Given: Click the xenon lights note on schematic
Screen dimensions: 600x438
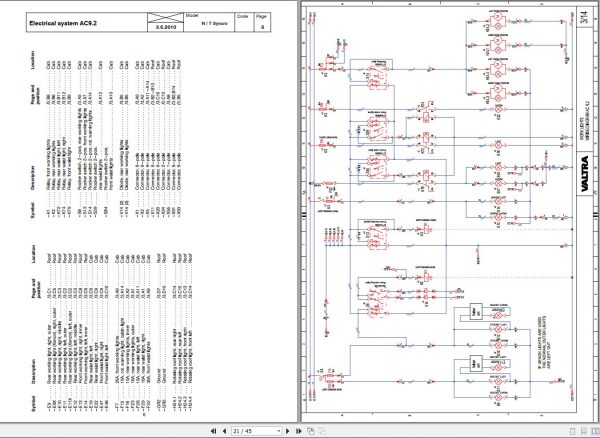Looking at the screenshot, I should tap(544, 342).
